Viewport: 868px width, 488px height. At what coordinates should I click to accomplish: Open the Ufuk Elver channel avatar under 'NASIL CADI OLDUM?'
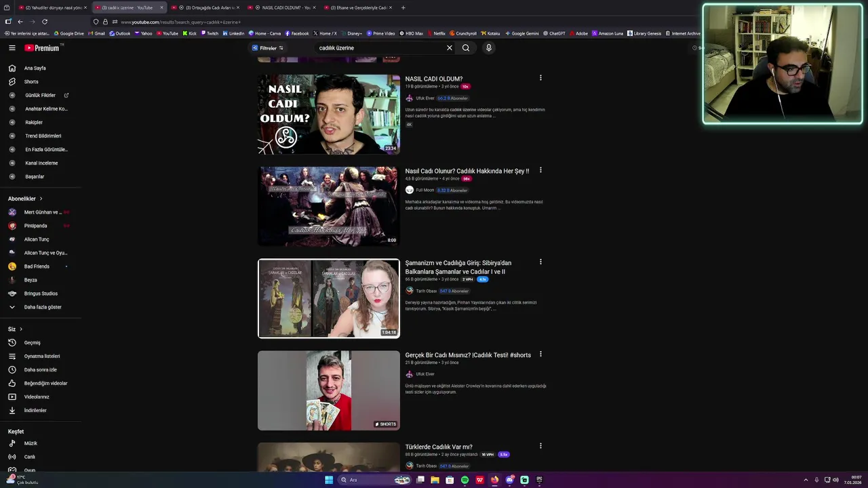409,98
